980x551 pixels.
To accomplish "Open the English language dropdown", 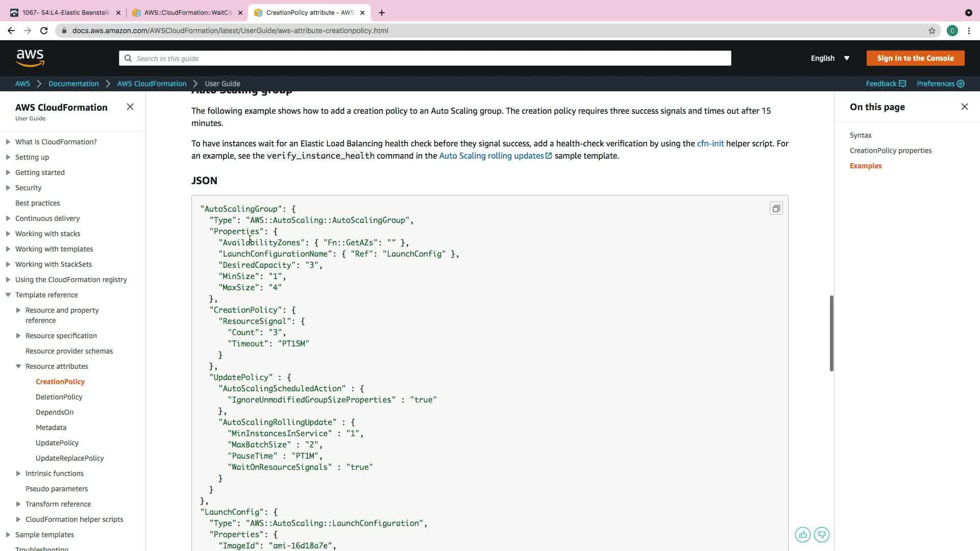I will (x=830, y=58).
